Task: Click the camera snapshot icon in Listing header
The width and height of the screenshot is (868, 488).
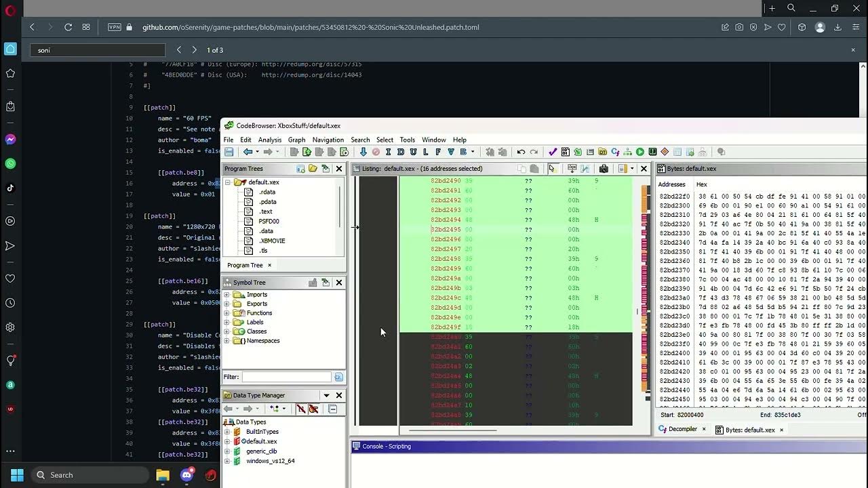Action: (x=604, y=169)
